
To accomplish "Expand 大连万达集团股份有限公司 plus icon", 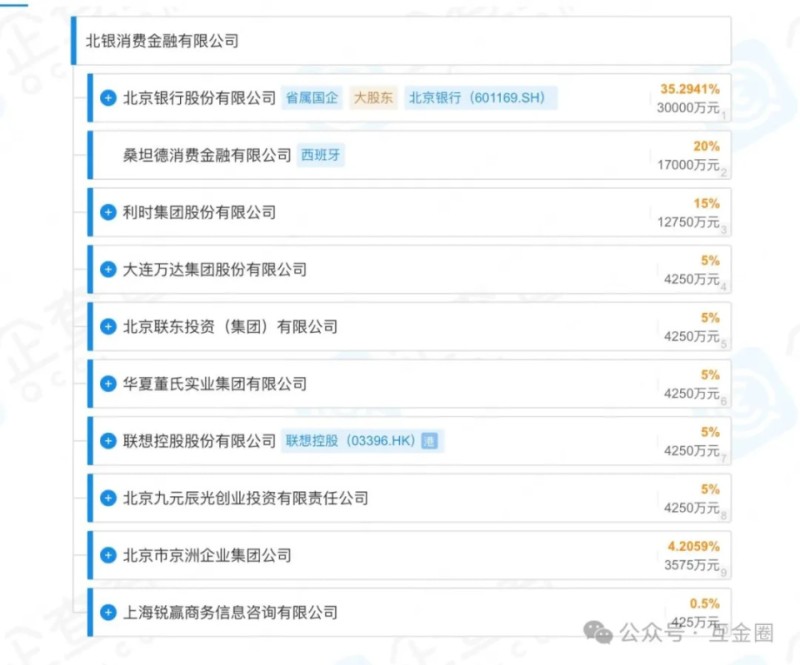I will click(108, 269).
